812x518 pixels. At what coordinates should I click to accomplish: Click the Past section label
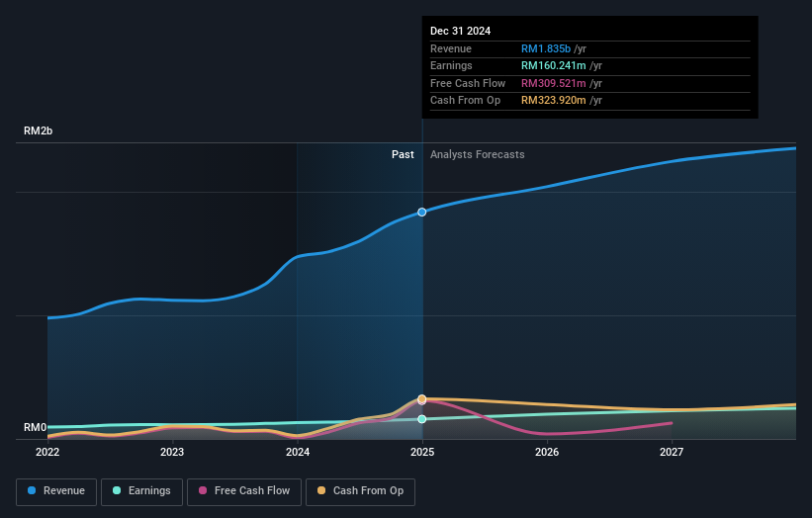click(403, 155)
